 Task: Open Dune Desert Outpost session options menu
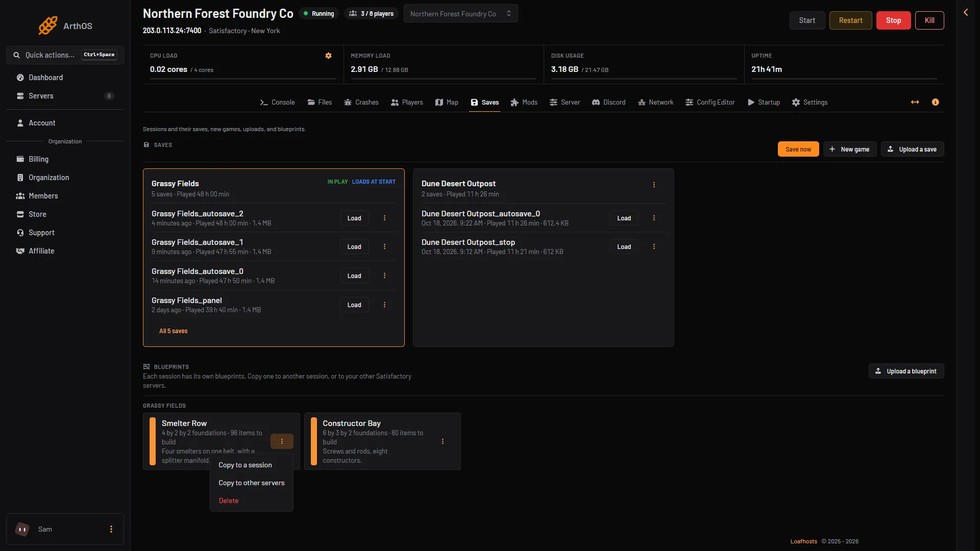click(654, 185)
